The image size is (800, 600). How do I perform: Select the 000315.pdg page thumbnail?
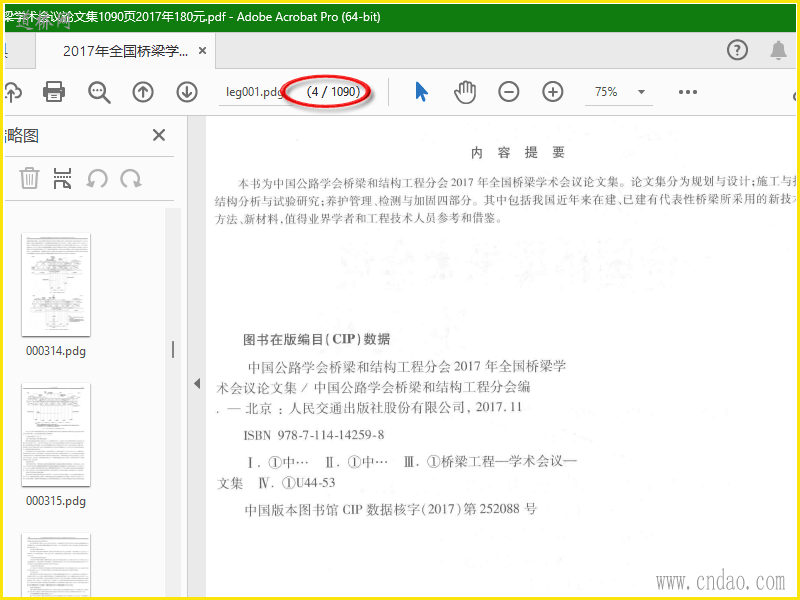pos(56,435)
